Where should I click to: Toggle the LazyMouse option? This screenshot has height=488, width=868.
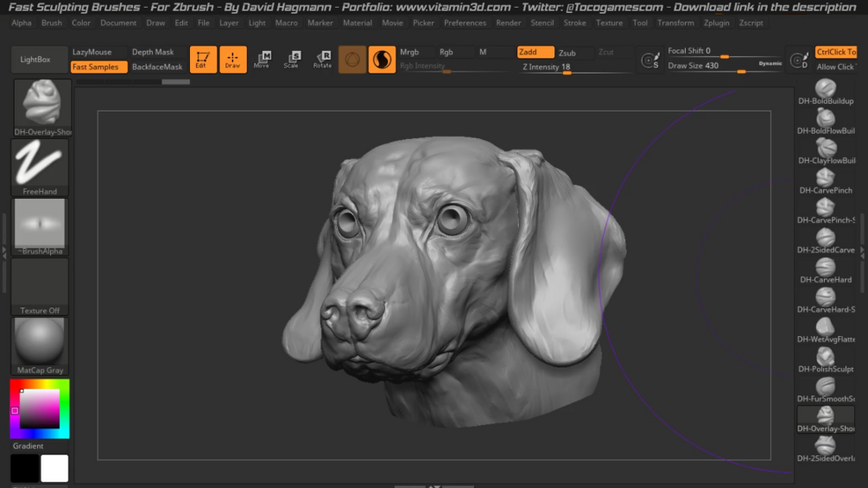pos(92,52)
